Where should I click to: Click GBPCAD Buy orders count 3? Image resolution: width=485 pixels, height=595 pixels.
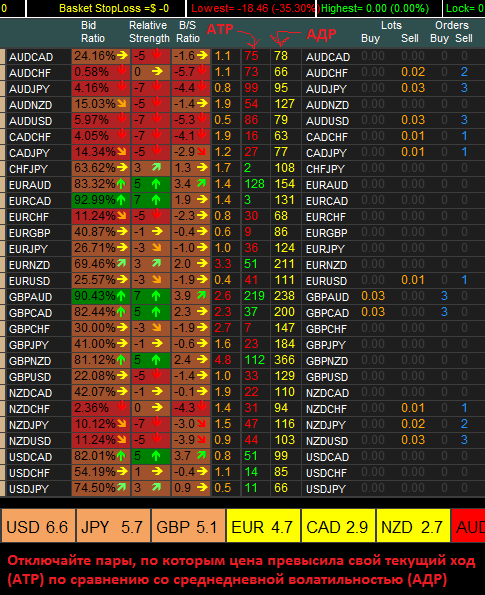[x=444, y=312]
